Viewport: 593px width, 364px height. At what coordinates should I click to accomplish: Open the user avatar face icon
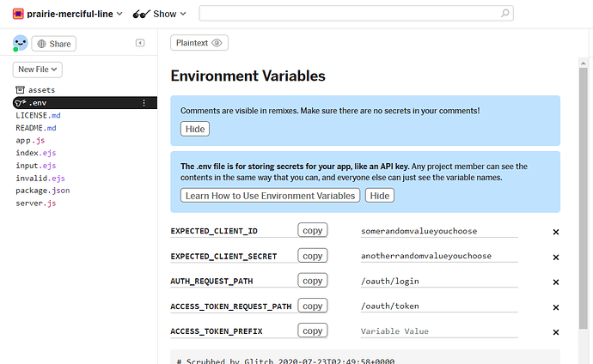(x=20, y=43)
